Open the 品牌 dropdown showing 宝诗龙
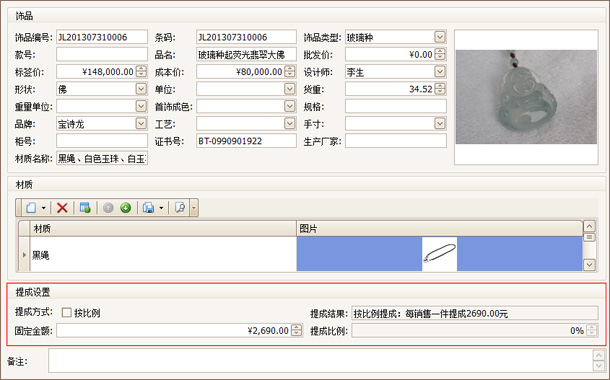The image size is (610, 380). pos(141,124)
